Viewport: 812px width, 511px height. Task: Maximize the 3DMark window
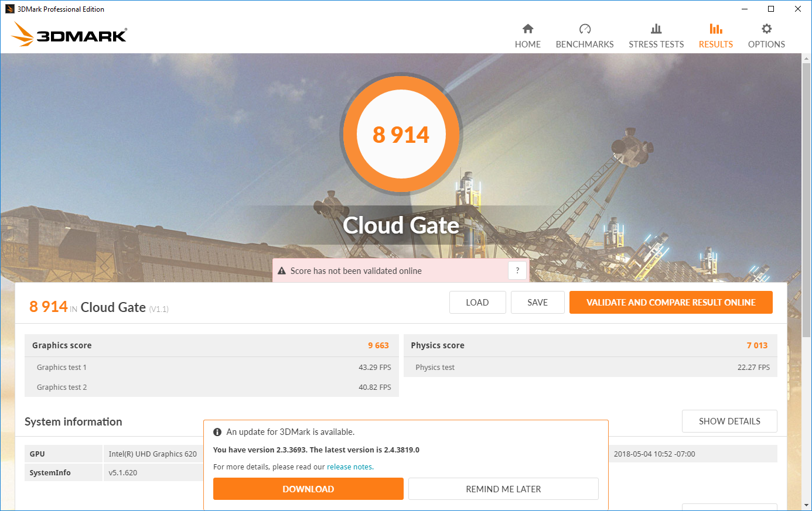point(771,9)
